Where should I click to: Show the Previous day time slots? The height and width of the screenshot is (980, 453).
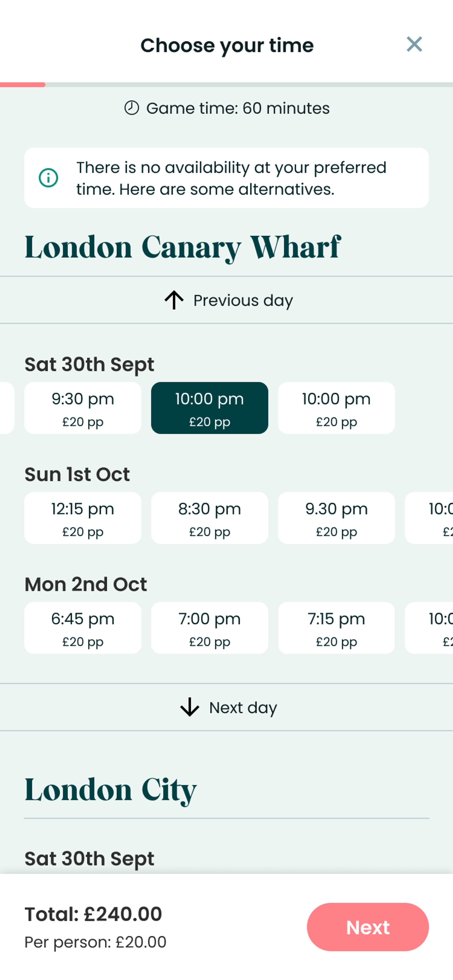243,300
